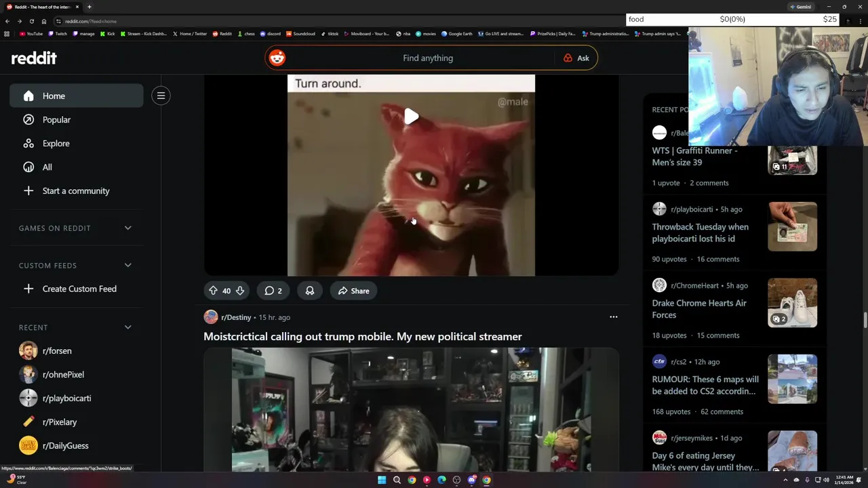Click Create Custom Feed

[x=76, y=289]
